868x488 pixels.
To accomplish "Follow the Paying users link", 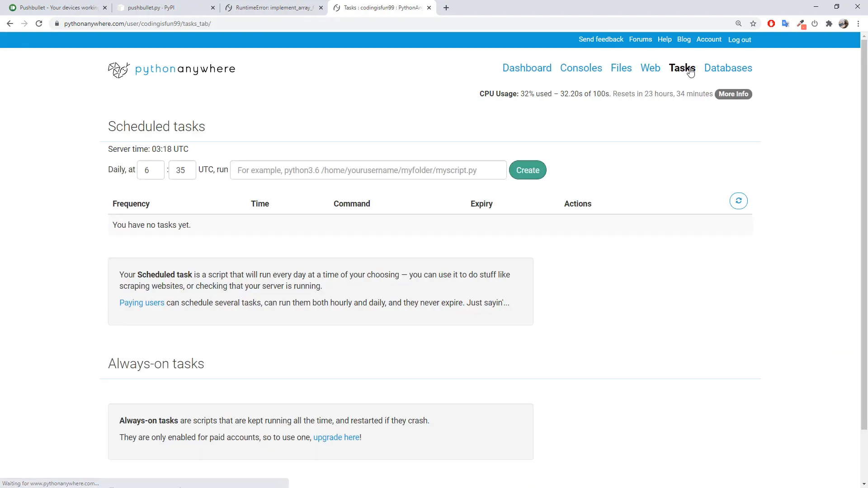I will tap(142, 303).
